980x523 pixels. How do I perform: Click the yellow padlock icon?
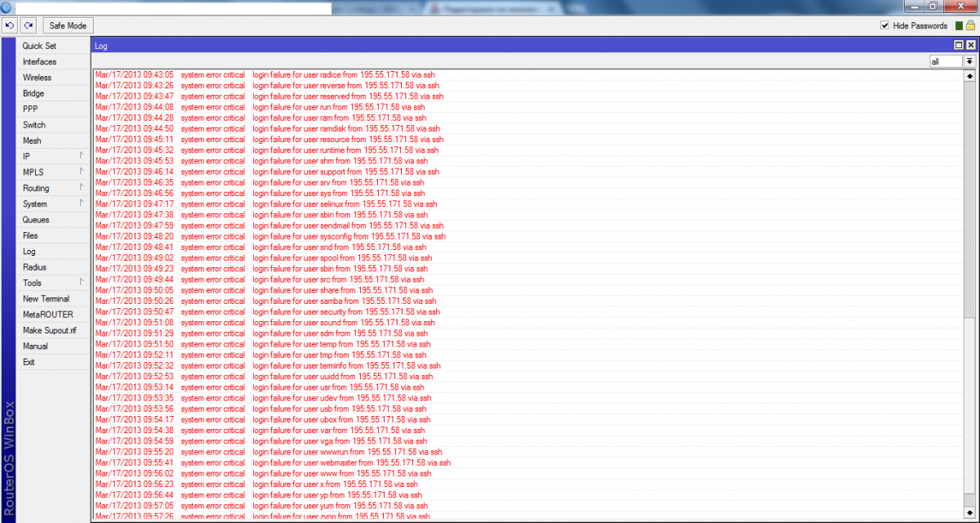[970, 26]
